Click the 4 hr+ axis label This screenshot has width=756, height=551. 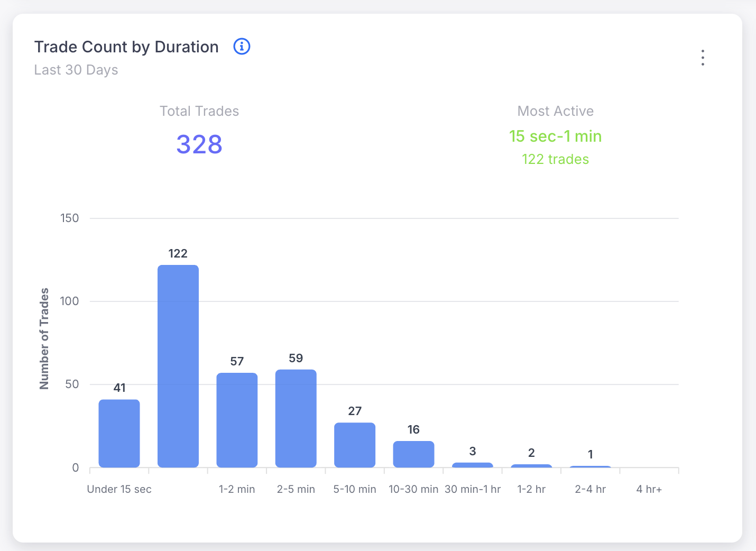click(649, 489)
